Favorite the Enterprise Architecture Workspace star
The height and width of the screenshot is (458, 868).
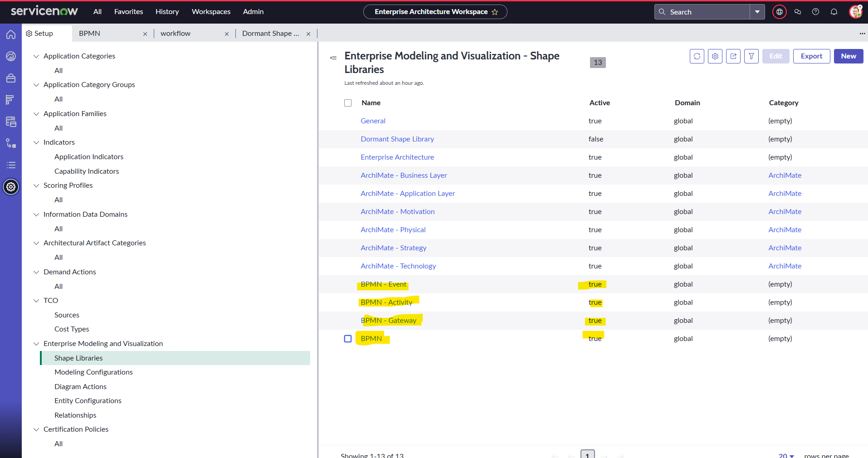coord(495,12)
